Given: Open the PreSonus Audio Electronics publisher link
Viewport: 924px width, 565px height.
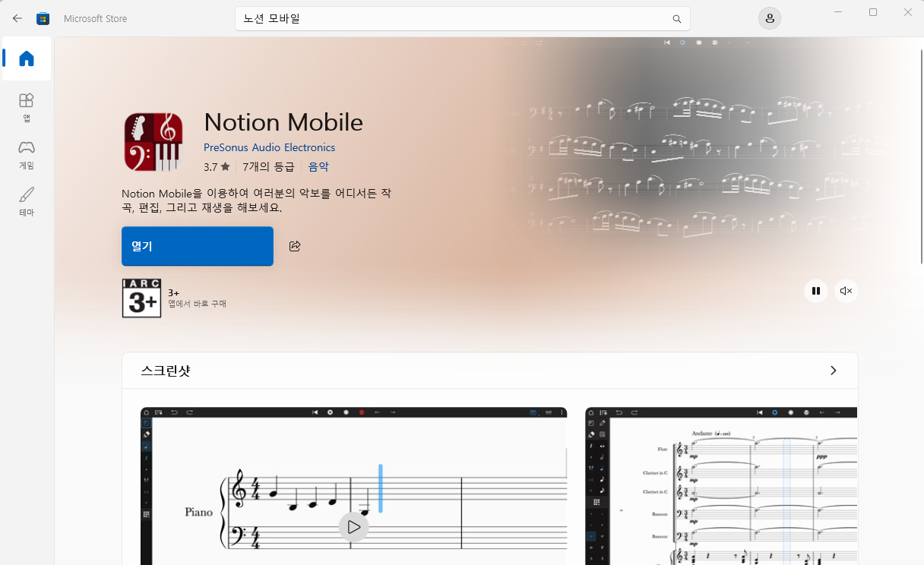Looking at the screenshot, I should pyautogui.click(x=269, y=147).
